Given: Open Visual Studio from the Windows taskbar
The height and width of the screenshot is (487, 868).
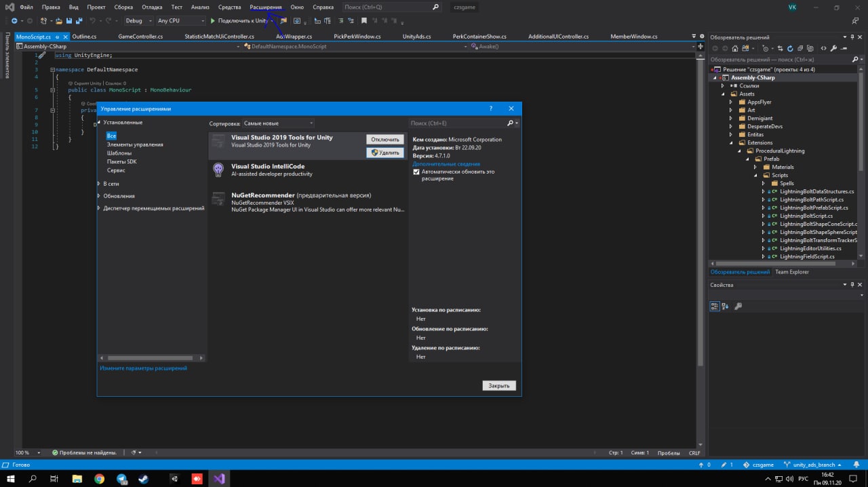Looking at the screenshot, I should [x=218, y=479].
